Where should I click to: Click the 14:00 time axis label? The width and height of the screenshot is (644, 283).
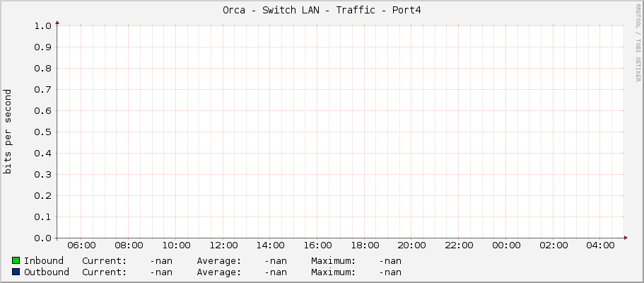pos(270,246)
